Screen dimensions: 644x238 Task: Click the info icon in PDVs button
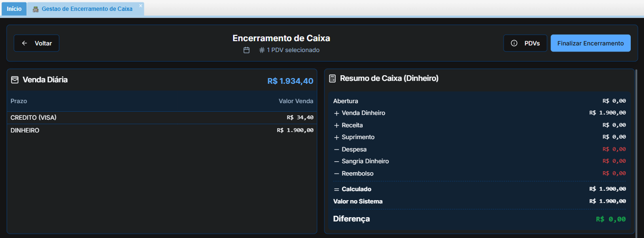tap(514, 43)
